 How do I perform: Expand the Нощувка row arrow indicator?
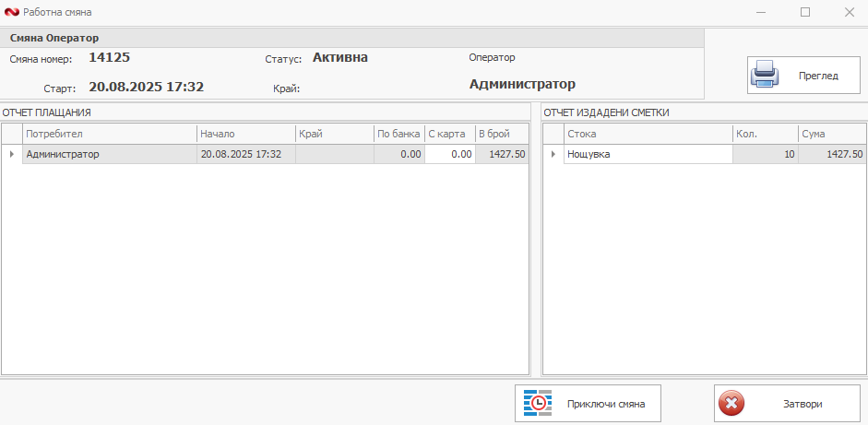pos(553,154)
